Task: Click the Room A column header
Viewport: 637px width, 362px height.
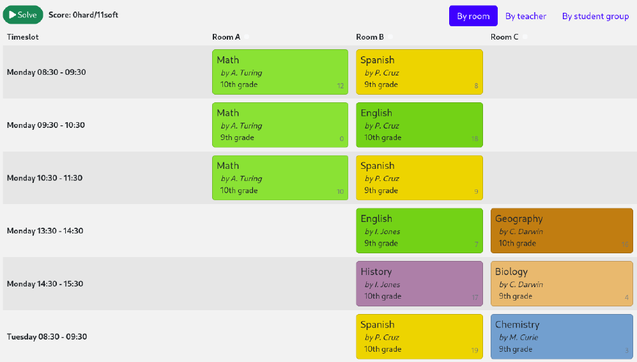Action: 226,37
